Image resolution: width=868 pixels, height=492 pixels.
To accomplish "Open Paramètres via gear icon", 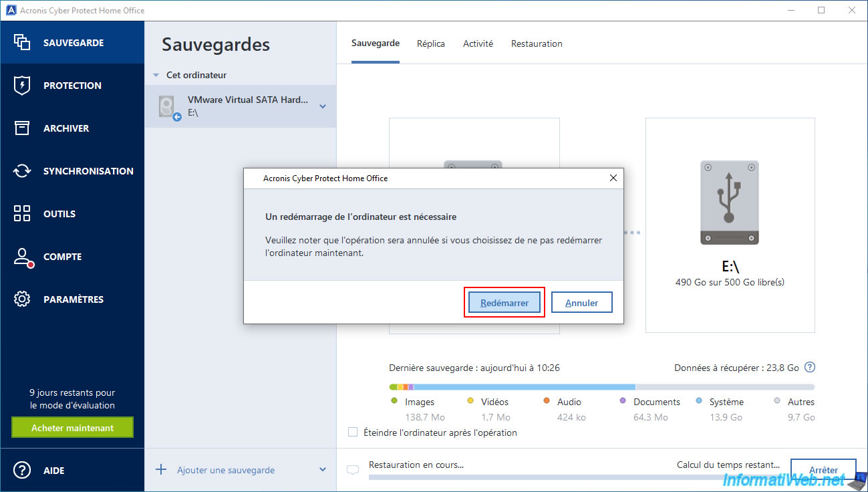I will coord(22,299).
